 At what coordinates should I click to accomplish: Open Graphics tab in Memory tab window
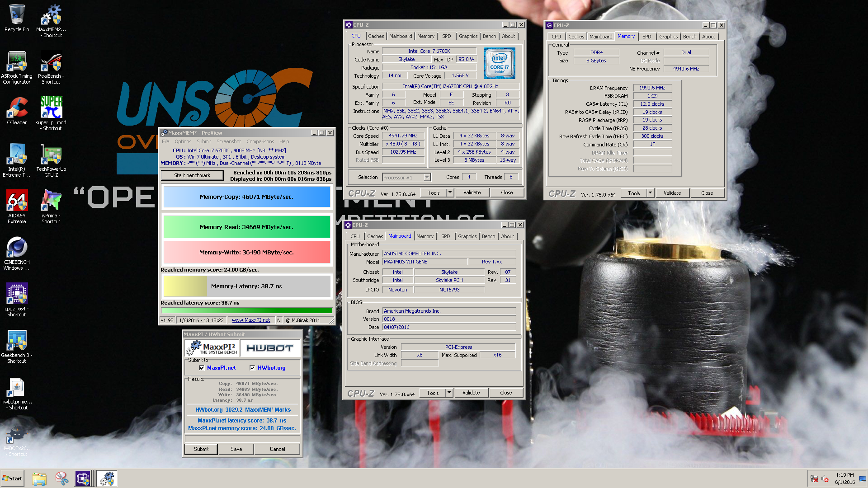pyautogui.click(x=668, y=37)
